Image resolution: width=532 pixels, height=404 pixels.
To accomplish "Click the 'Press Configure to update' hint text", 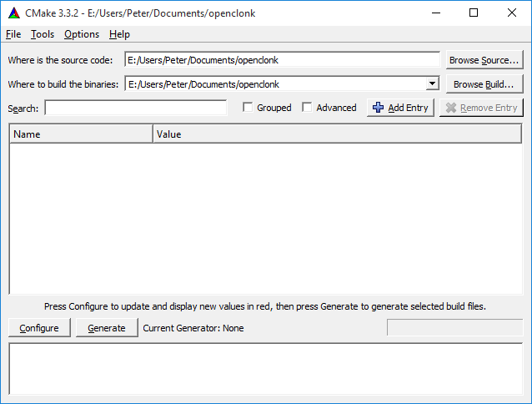I will [x=265, y=306].
